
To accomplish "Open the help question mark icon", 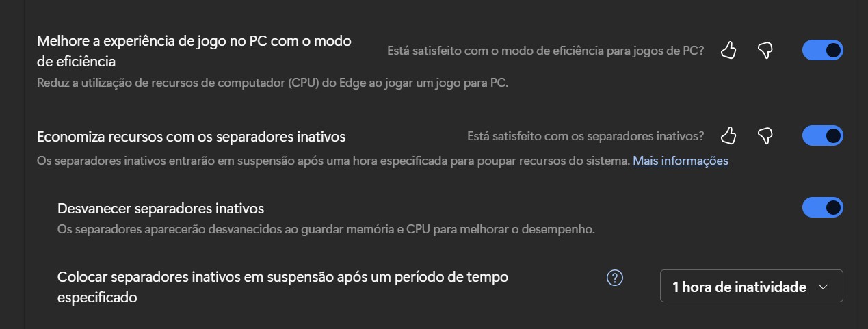I will (615, 278).
